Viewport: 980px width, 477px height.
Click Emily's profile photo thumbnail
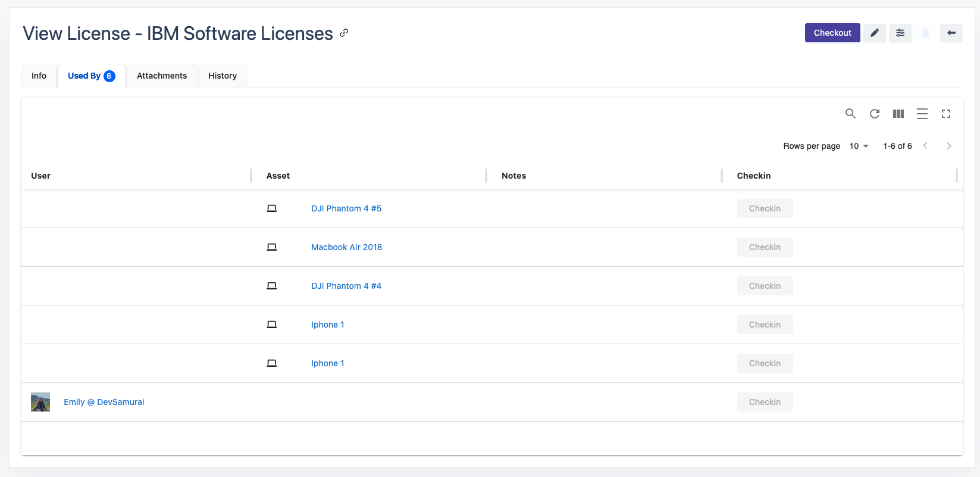pyautogui.click(x=40, y=402)
